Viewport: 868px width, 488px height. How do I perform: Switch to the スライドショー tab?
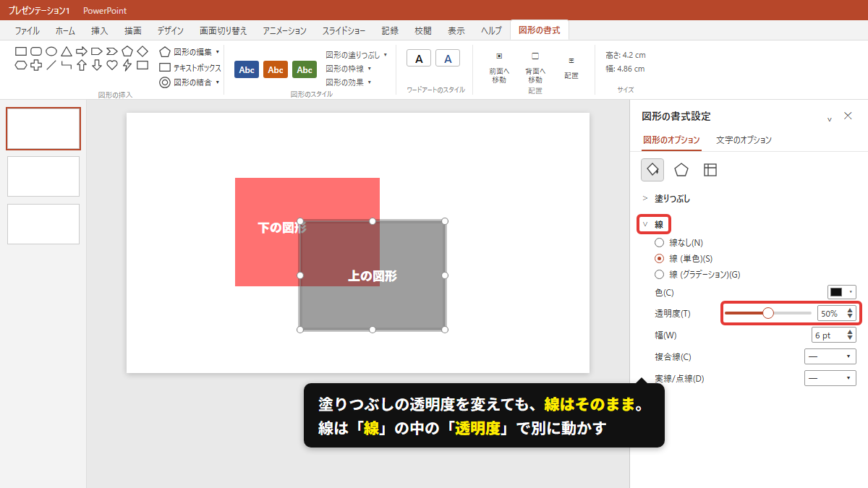pos(344,30)
